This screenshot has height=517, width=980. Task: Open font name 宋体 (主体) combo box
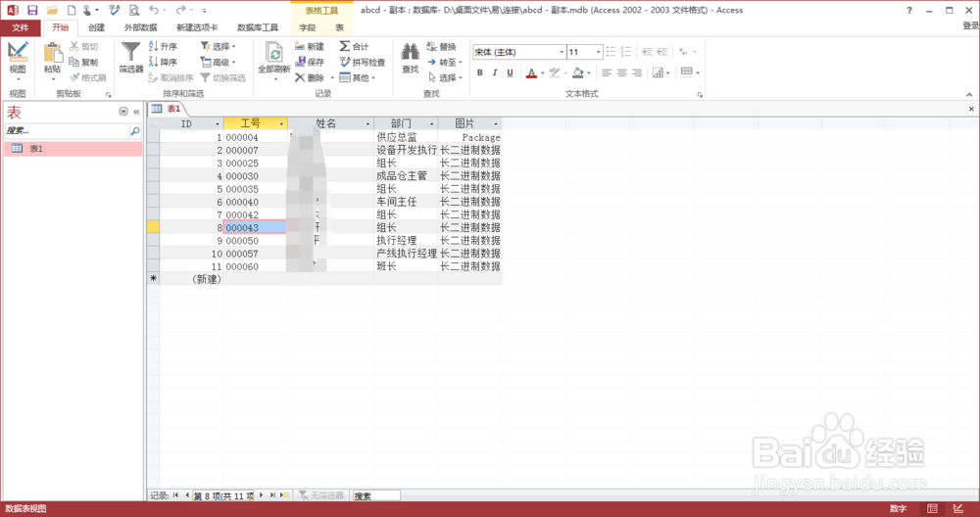coord(518,52)
